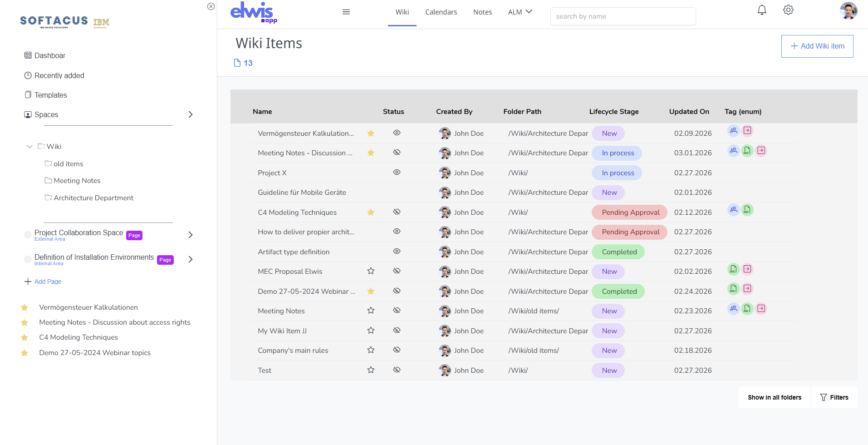Screen dimensions: 868x445
Task: Click the user profile avatar
Action: (848, 10)
